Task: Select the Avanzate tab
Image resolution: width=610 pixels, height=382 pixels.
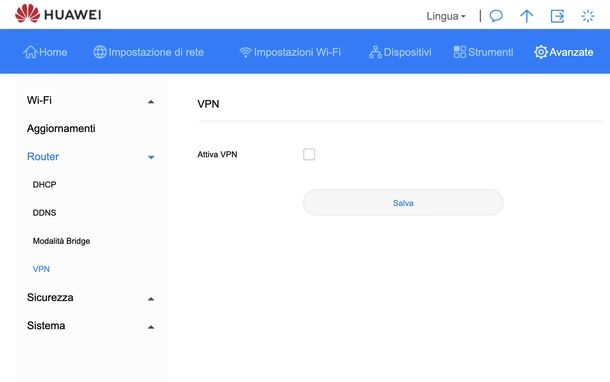Action: (x=564, y=52)
